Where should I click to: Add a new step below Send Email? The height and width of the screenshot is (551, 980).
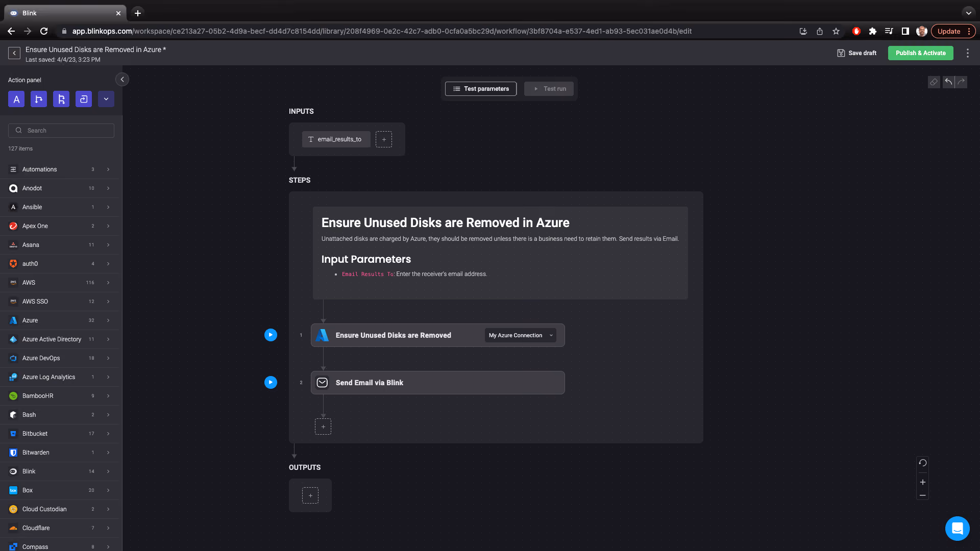[x=323, y=427]
